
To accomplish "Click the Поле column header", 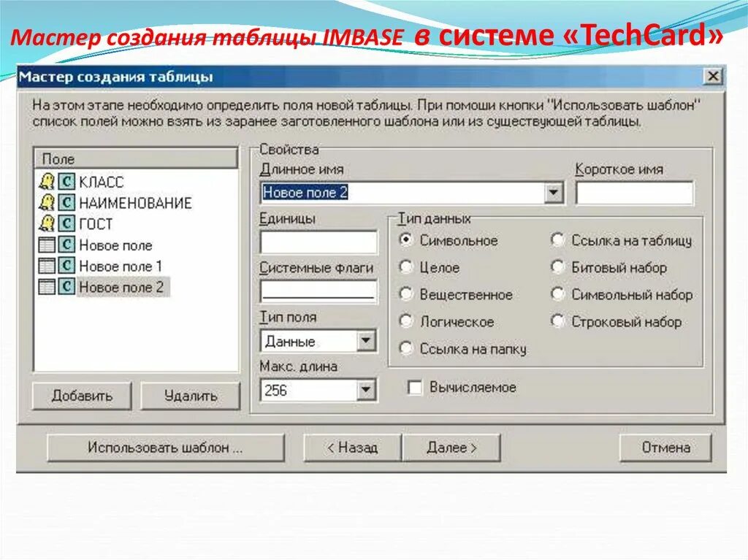I will 136,158.
